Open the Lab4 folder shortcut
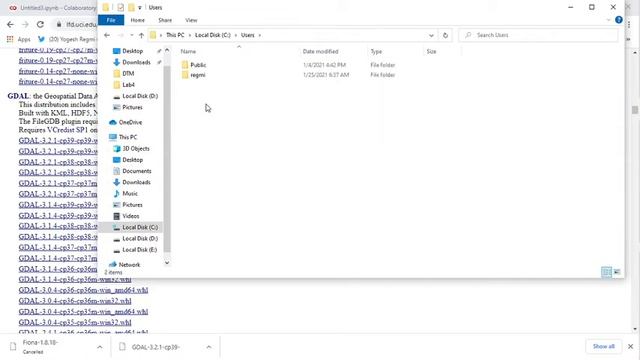 (128, 85)
